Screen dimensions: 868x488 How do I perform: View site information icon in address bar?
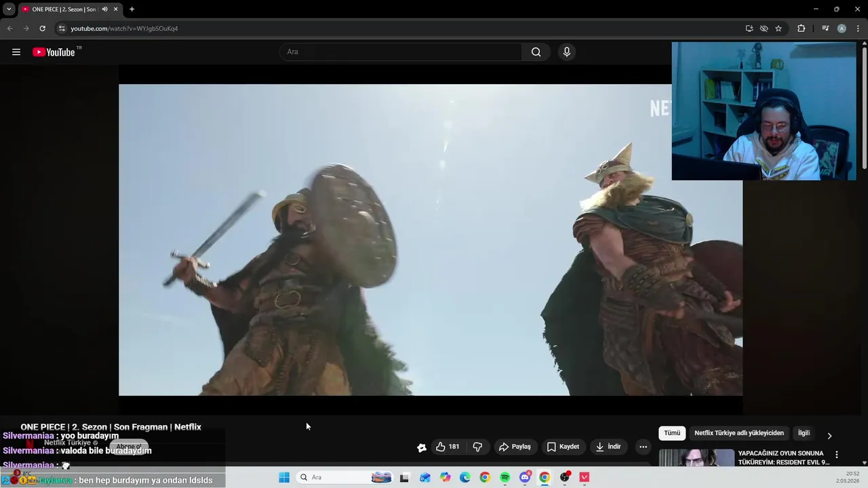pos(62,28)
